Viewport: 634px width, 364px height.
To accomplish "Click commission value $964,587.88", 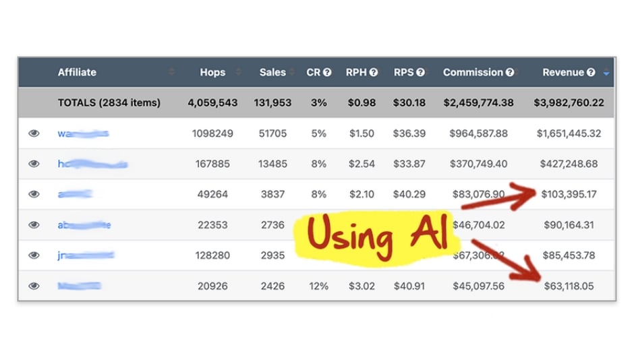I will pyautogui.click(x=478, y=133).
